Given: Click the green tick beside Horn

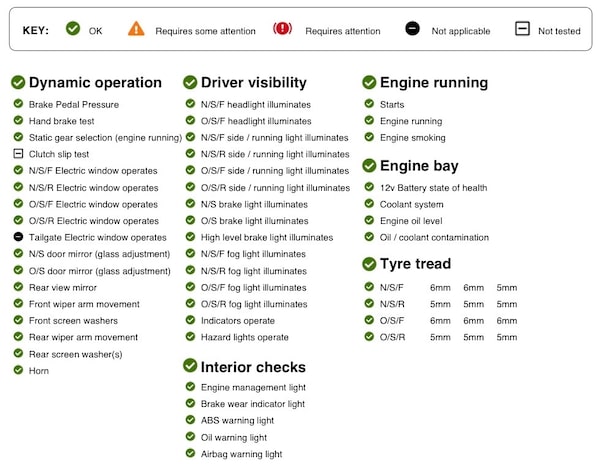Looking at the screenshot, I should click(18, 370).
